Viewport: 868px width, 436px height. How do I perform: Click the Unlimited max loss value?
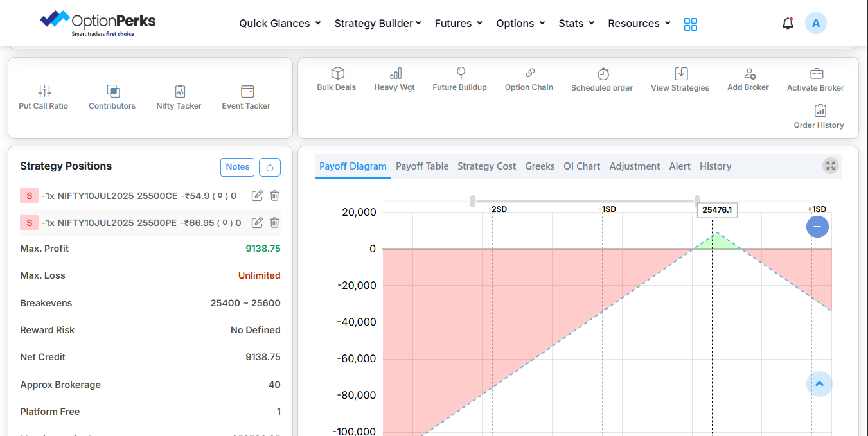(260, 275)
